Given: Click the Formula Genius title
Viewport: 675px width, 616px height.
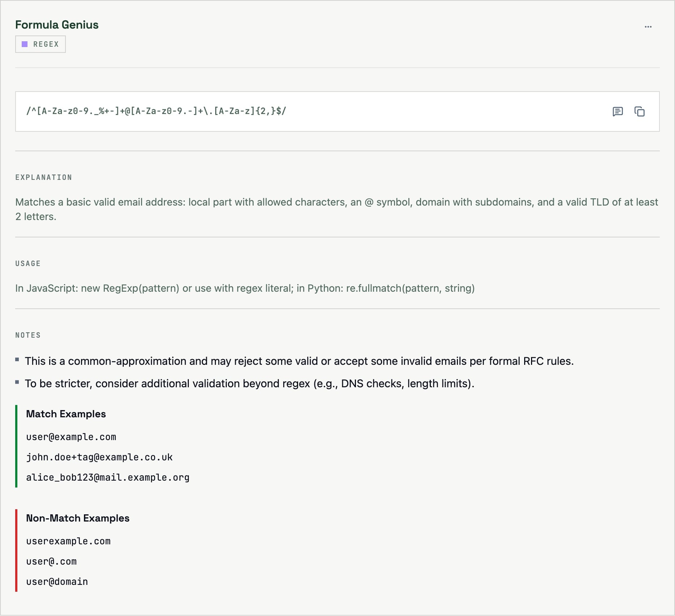Looking at the screenshot, I should [x=57, y=25].
